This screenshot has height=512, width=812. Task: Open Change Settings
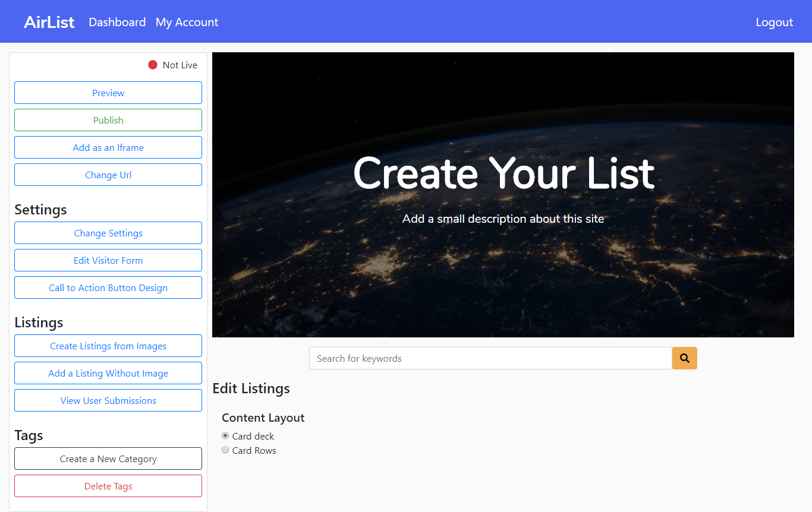point(108,233)
